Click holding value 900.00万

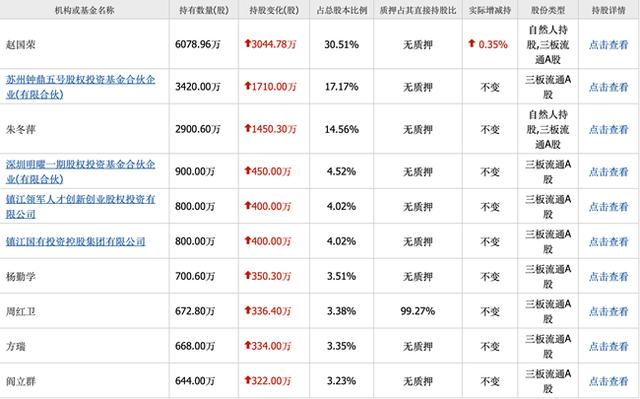(x=195, y=171)
